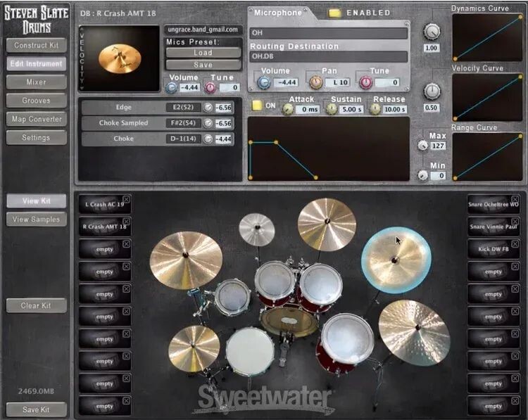Select the View Samples button

37,219
